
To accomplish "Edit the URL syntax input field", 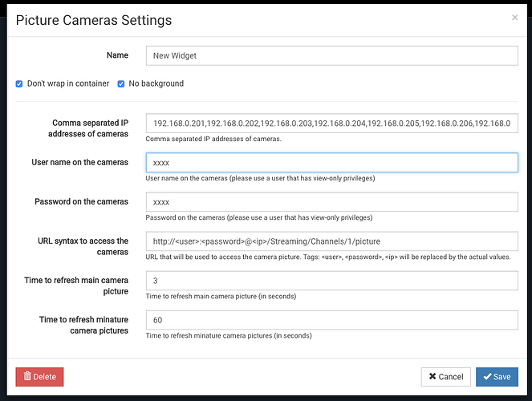I will tap(331, 241).
